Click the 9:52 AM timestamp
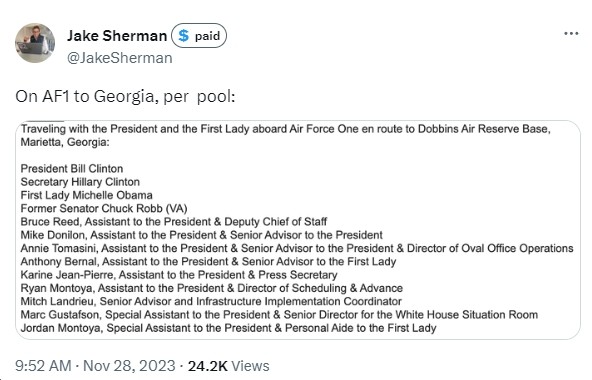Image resolution: width=592 pixels, height=380 pixels. (x=43, y=366)
